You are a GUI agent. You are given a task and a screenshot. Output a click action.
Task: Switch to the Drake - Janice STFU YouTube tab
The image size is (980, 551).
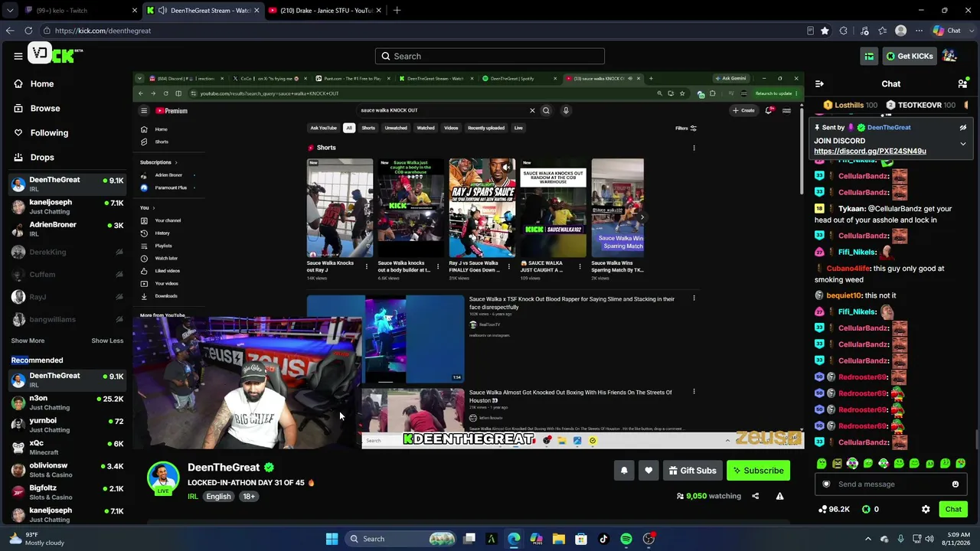[324, 11]
